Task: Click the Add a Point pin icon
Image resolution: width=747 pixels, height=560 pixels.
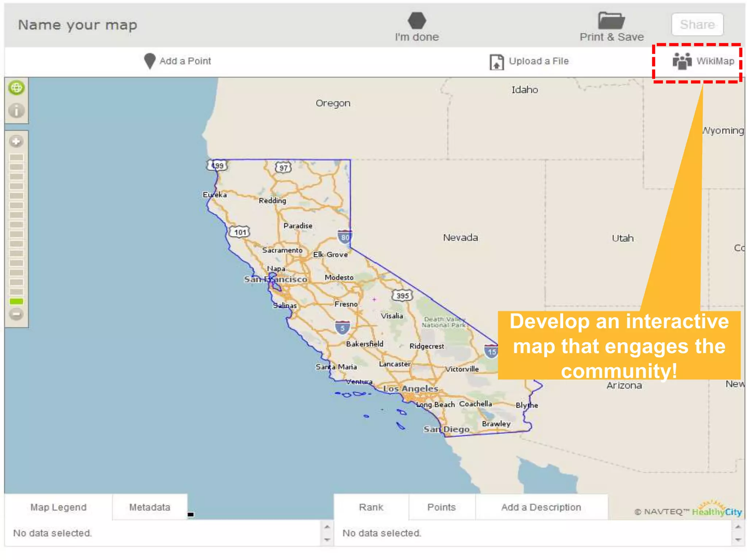Action: 150,61
